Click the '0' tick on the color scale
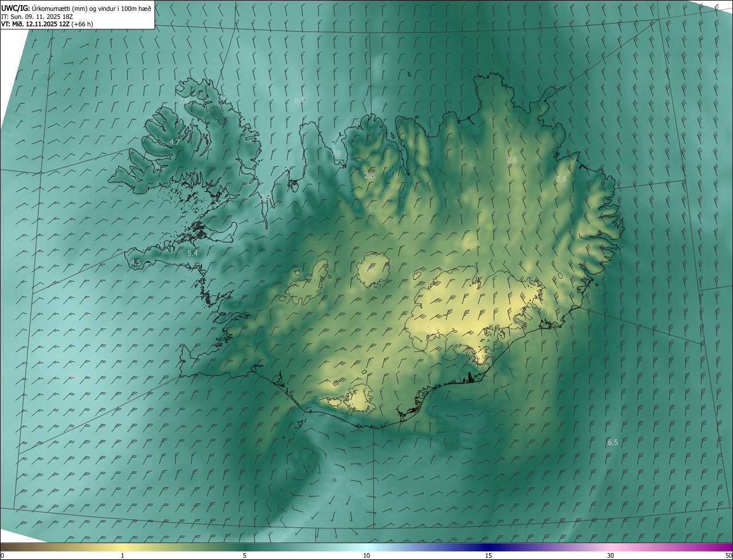The image size is (733, 560). pyautogui.click(x=2, y=555)
